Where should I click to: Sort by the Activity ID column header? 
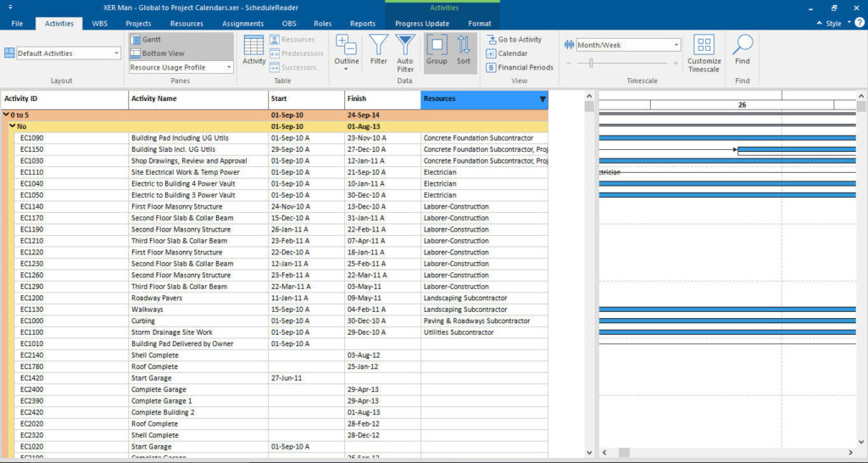pyautogui.click(x=64, y=98)
